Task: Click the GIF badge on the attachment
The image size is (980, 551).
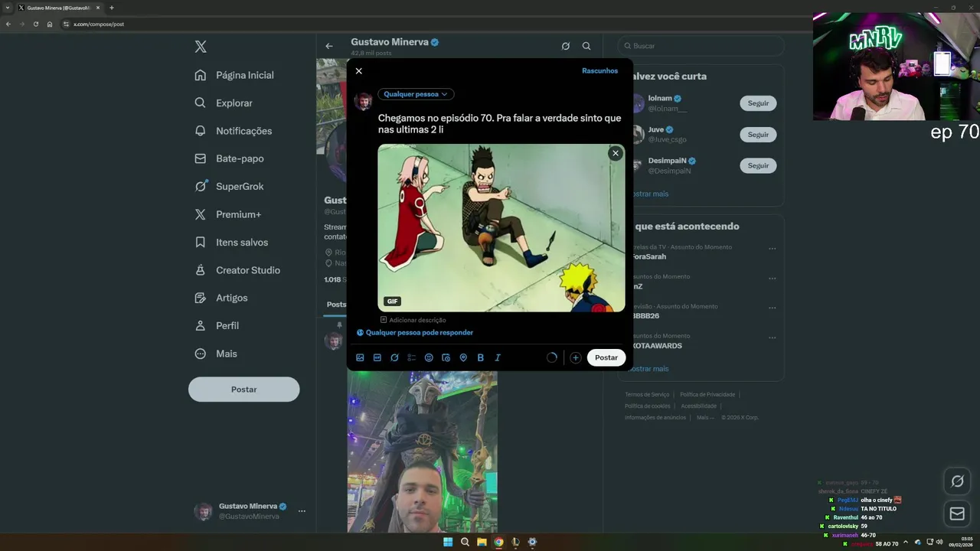Action: 392,302
